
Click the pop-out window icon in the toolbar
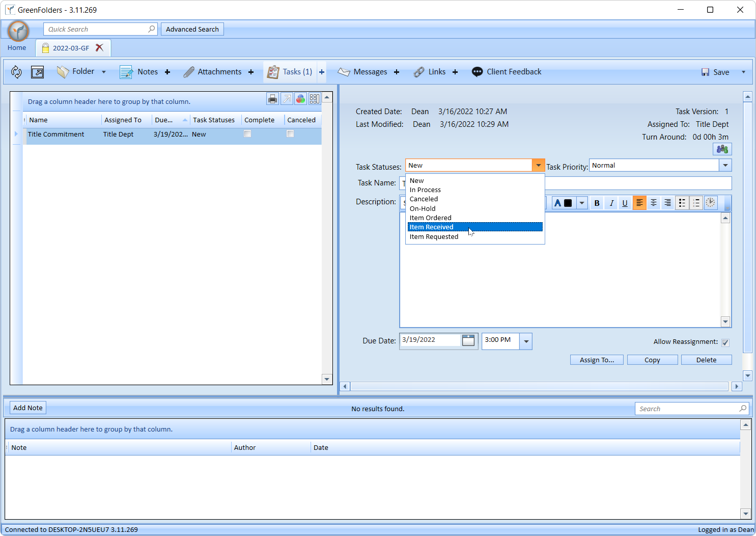(37, 72)
